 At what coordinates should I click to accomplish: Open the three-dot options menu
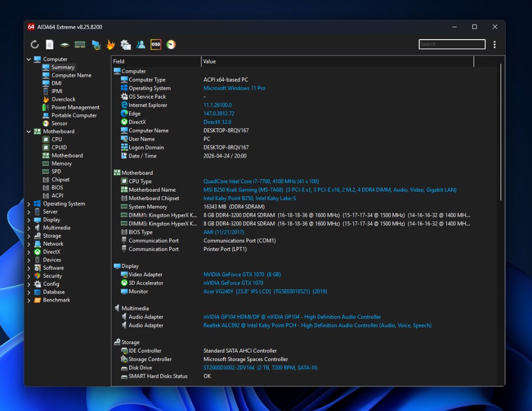494,45
